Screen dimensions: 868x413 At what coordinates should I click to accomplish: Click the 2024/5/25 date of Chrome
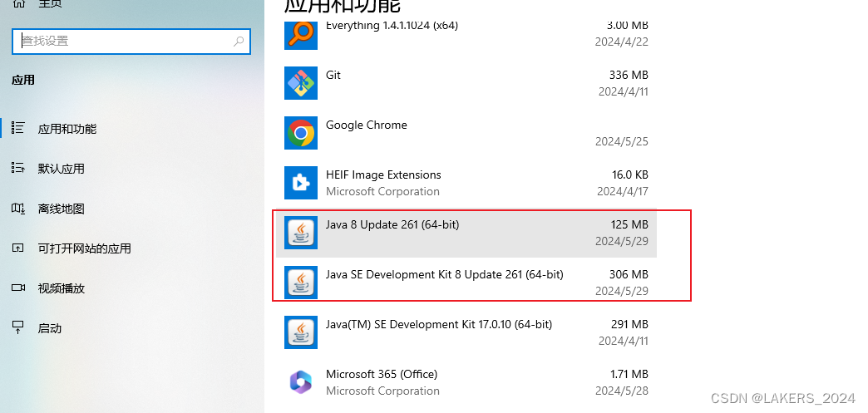click(x=622, y=141)
